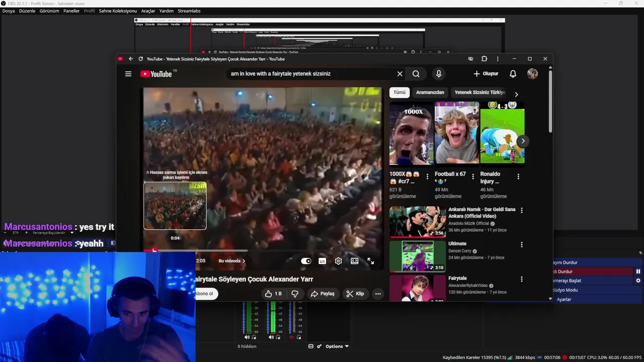Toggle subtitles on the video player

322,261
